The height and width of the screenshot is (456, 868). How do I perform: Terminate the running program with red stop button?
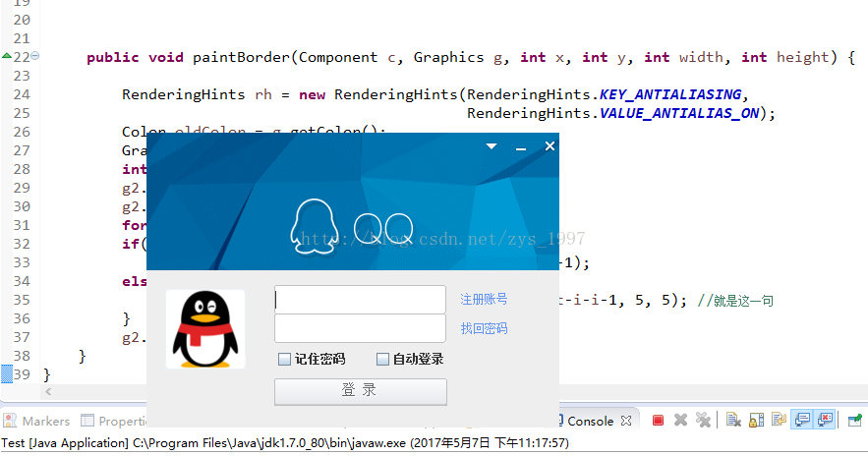point(658,421)
